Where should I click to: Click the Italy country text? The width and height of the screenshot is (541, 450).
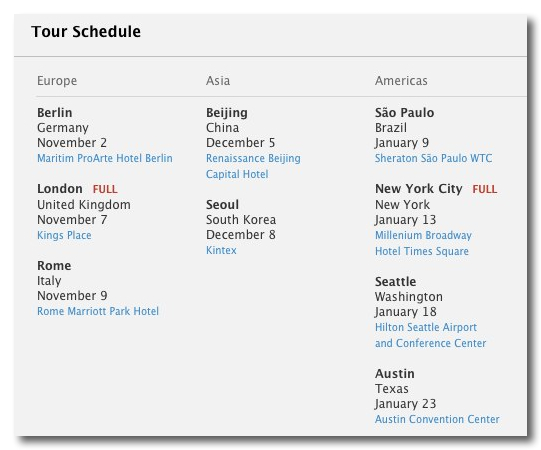click(x=49, y=281)
